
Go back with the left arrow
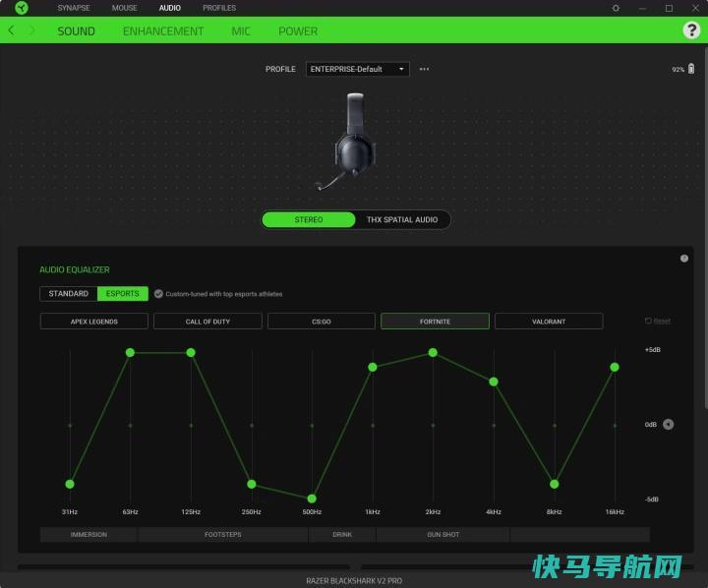[11, 30]
